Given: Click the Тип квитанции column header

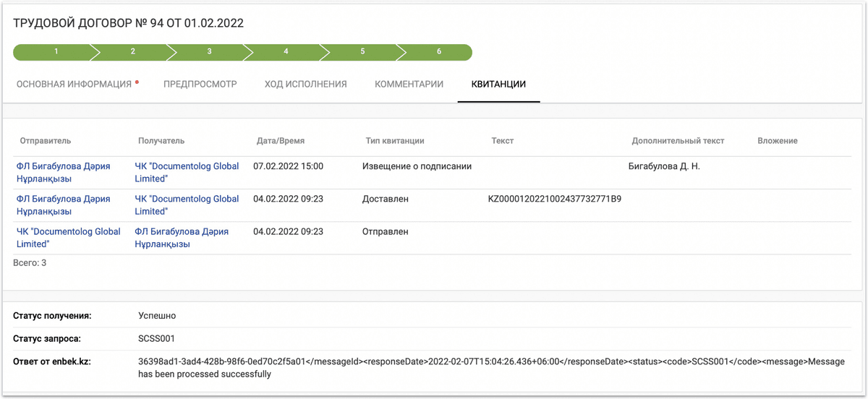Looking at the screenshot, I should coord(395,141).
